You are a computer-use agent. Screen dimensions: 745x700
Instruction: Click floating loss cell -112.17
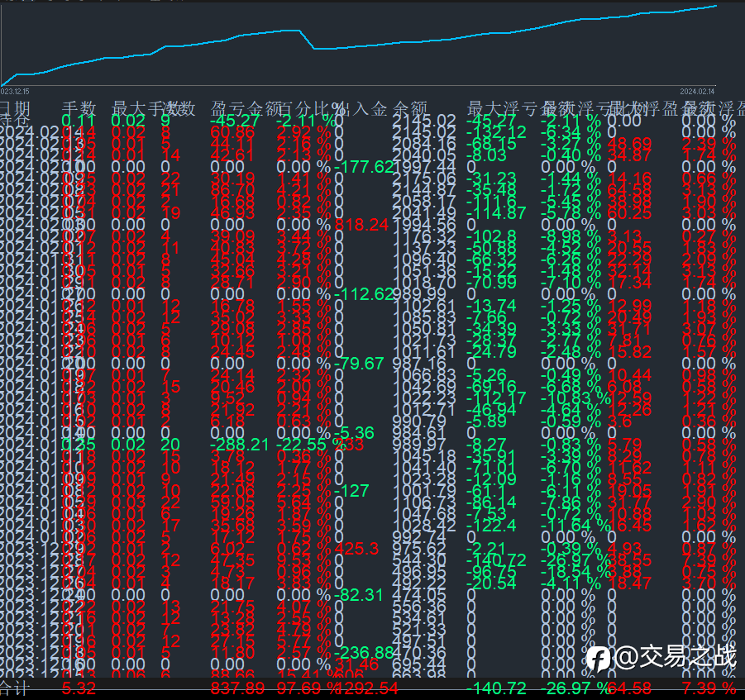[x=496, y=398]
